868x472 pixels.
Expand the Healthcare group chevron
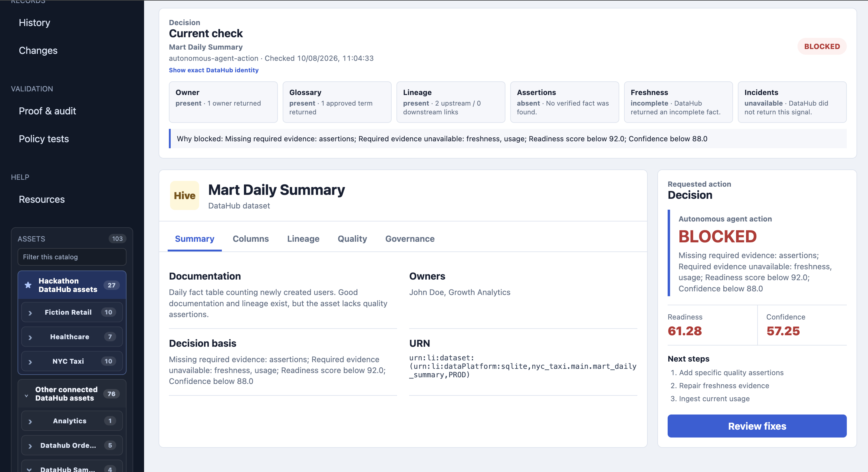coord(30,337)
